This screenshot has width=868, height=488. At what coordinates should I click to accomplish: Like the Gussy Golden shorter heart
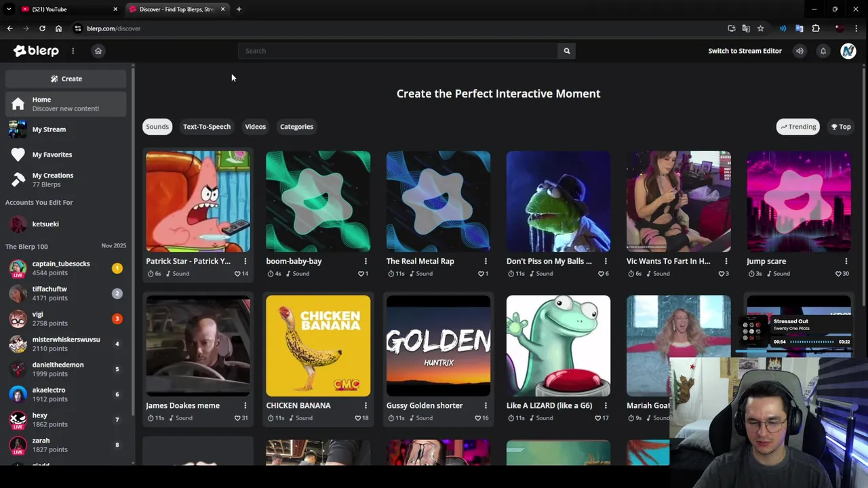tap(477, 418)
